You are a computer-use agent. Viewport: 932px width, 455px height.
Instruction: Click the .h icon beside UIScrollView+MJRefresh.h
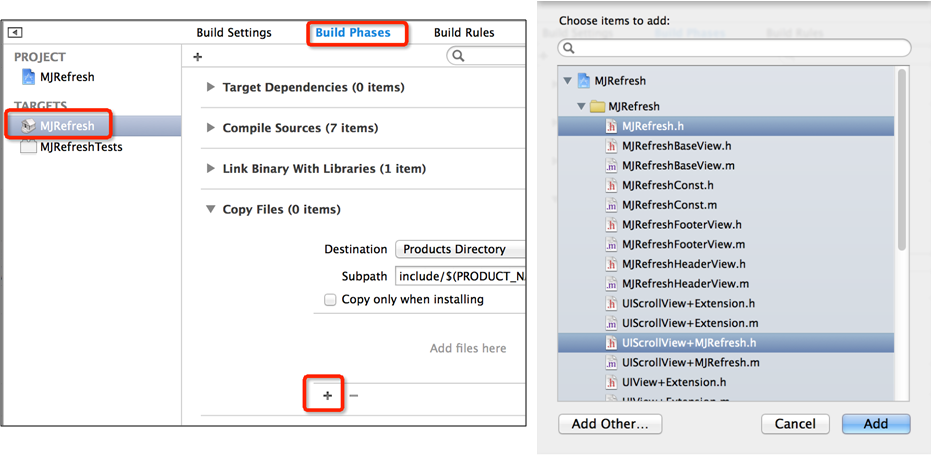610,343
